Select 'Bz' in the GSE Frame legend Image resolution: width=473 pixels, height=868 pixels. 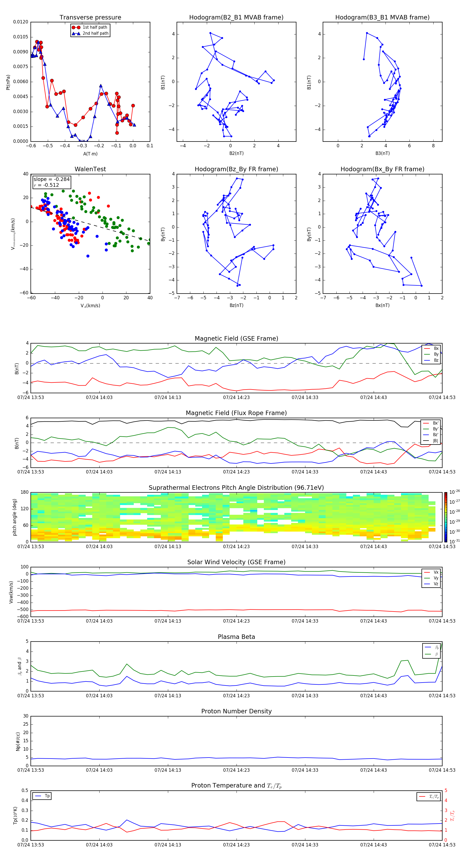pyautogui.click(x=431, y=360)
